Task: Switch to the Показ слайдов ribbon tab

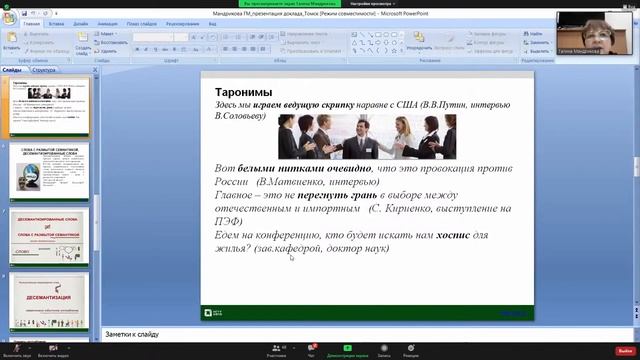Action: click(142, 24)
